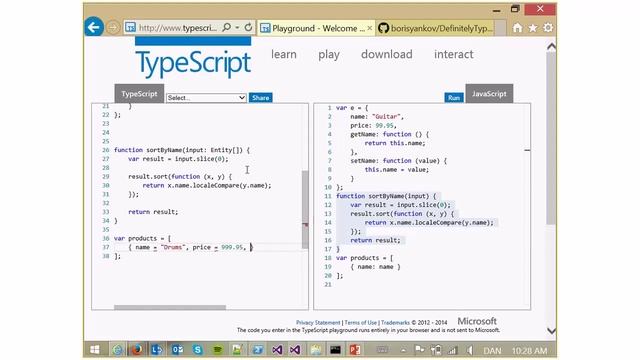Image resolution: width=640 pixels, height=360 pixels.
Task: Click the 10:28 AM taskbar clock
Action: pos(529,351)
